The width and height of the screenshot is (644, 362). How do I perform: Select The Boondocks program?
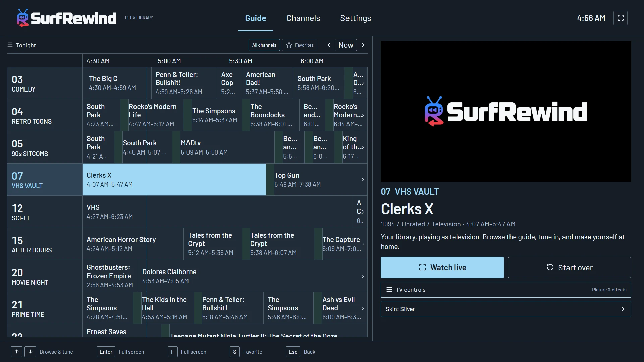274,115
